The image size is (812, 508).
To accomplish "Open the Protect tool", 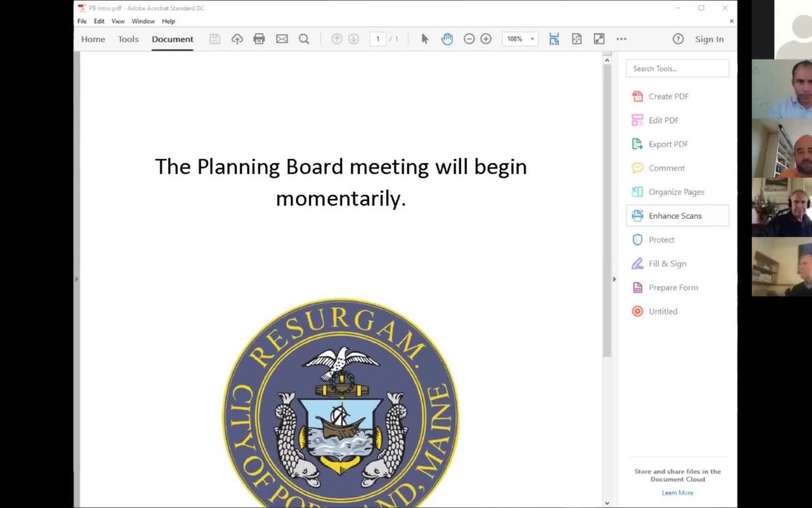I will [x=677, y=239].
